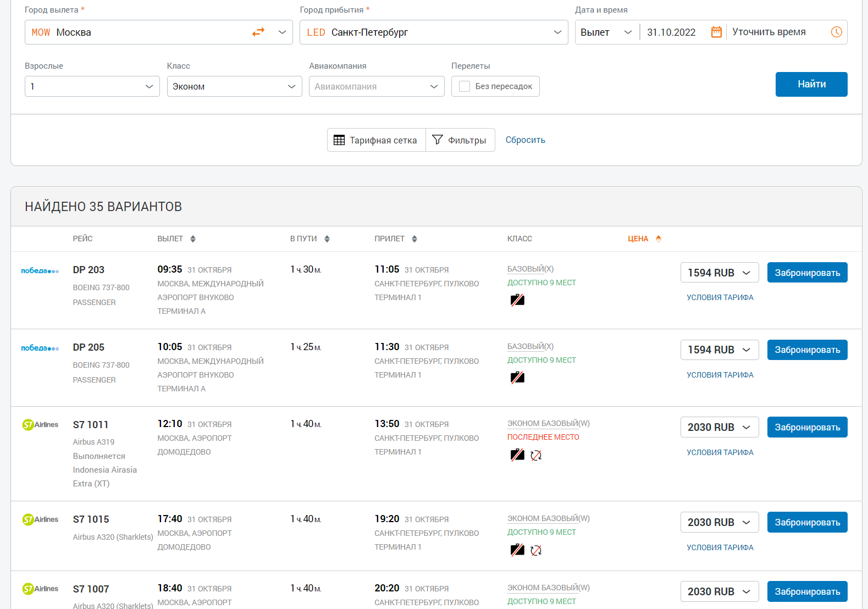868x609 pixels.
Task: Click no-baggage icon for flight DP 203
Action: [x=517, y=300]
